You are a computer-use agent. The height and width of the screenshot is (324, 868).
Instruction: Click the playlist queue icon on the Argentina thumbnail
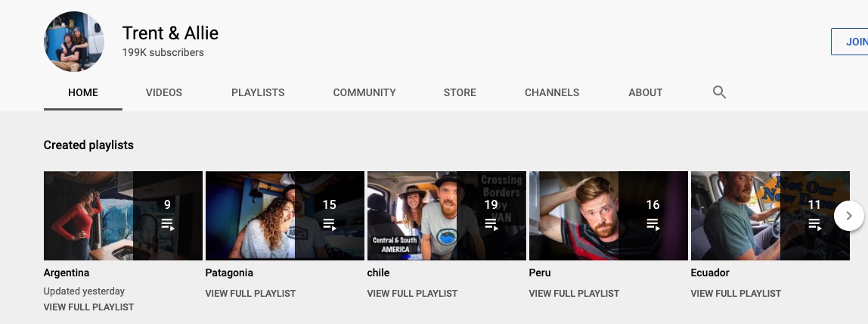167,224
